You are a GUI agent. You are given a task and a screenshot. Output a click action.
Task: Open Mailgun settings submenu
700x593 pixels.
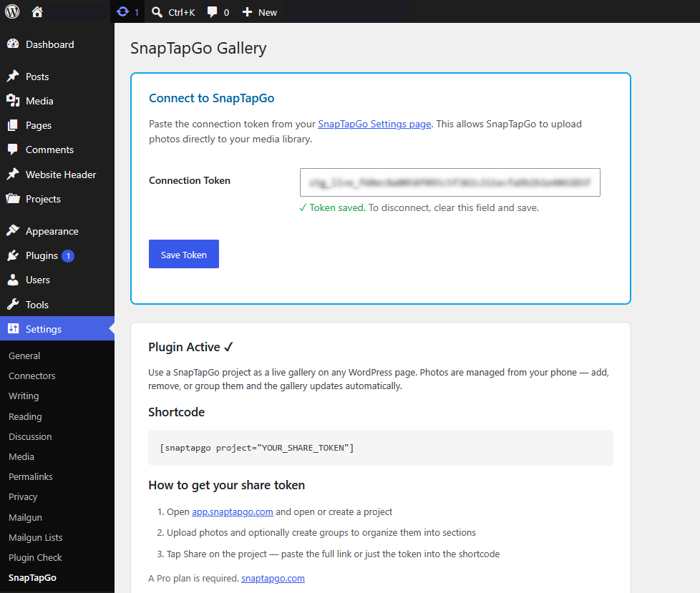(25, 517)
